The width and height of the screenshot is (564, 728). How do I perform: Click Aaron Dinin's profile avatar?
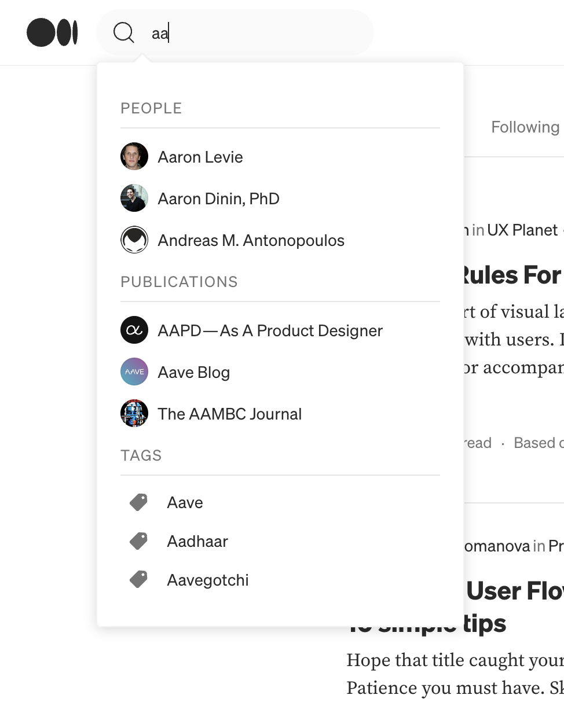134,198
